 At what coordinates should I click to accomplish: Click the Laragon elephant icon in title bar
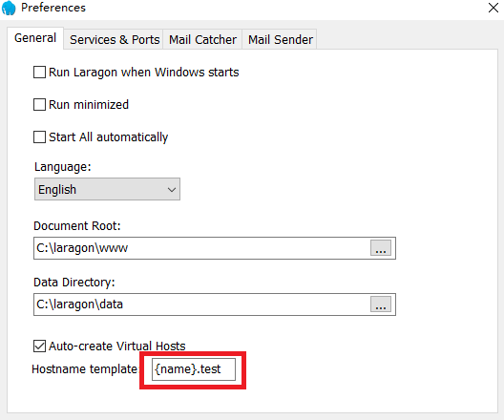[9, 8]
